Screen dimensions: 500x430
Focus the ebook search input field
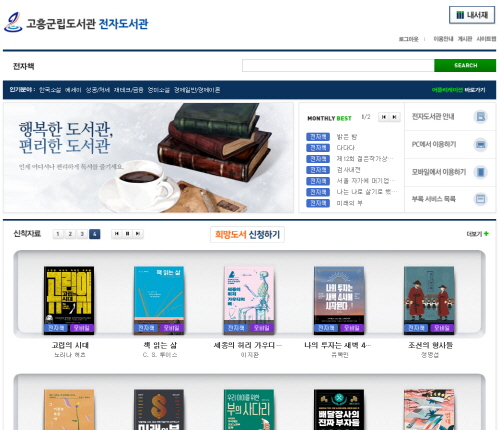(x=338, y=65)
